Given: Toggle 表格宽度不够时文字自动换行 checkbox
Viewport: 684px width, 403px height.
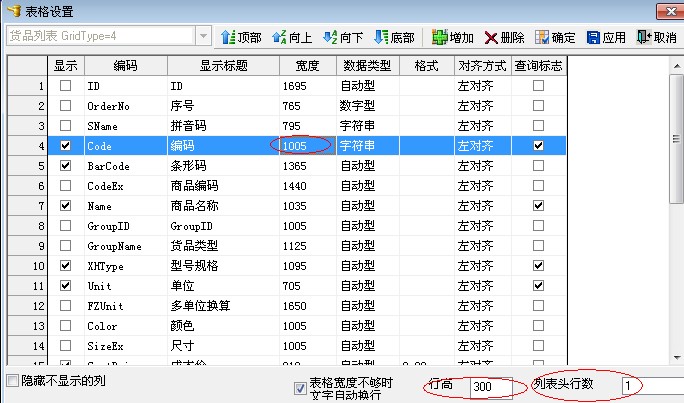Looking at the screenshot, I should [x=300, y=388].
